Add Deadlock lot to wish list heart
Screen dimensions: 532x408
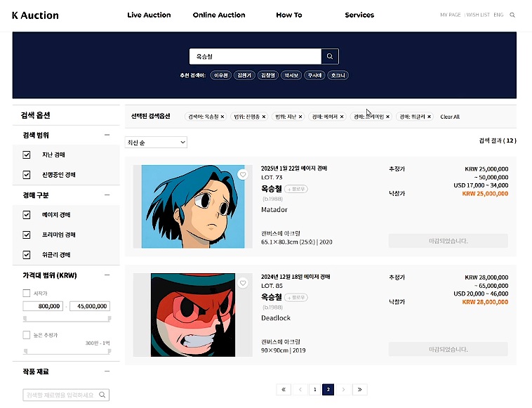click(x=243, y=283)
